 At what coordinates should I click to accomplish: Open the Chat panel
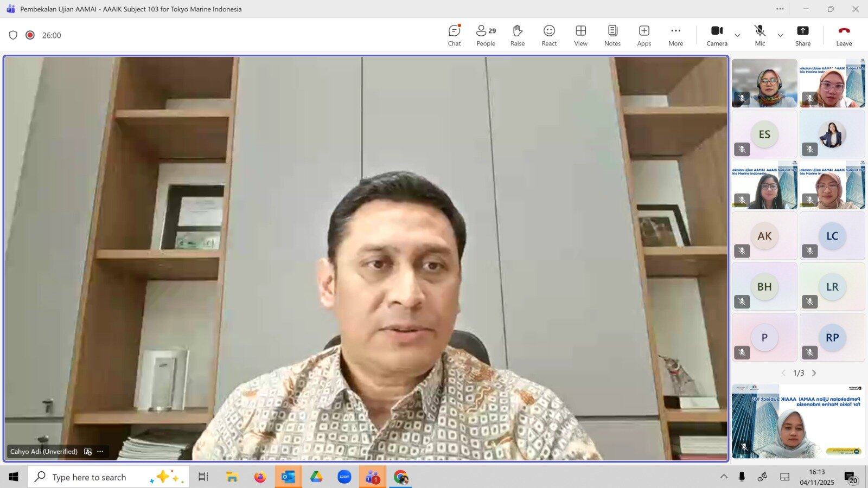pos(454,35)
